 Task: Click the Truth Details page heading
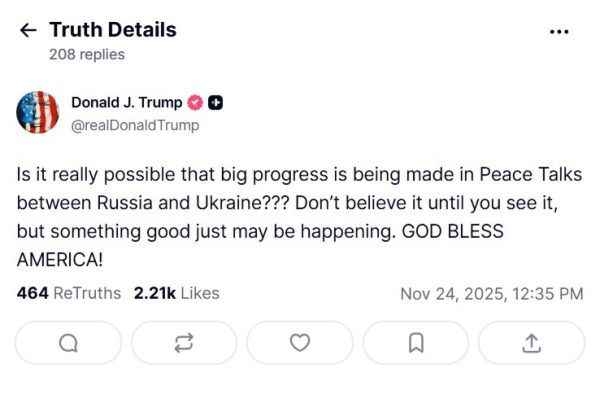(x=112, y=30)
